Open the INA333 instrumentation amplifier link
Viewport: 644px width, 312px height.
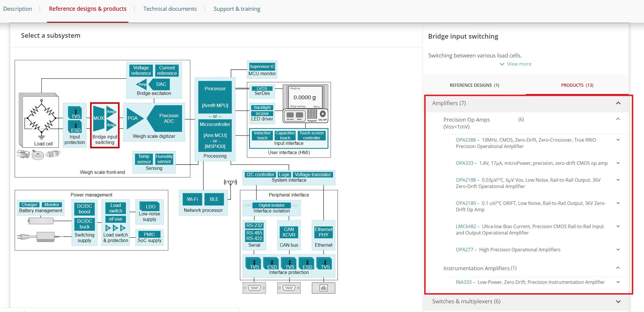pyautogui.click(x=463, y=282)
